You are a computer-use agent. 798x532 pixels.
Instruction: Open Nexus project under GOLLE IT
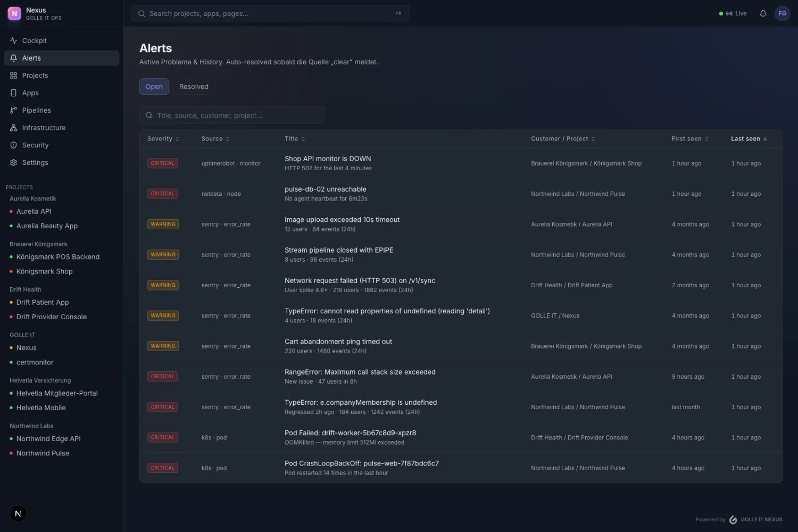62,347
